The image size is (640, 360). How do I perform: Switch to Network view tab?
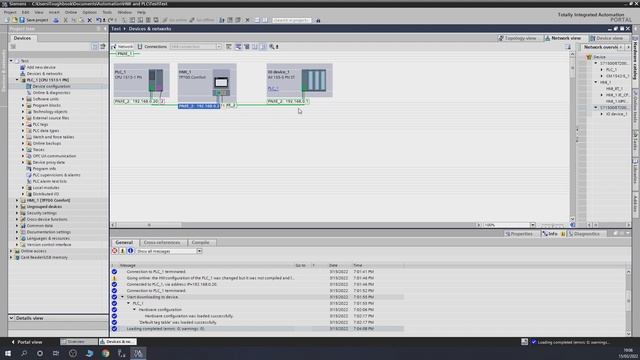click(x=562, y=38)
